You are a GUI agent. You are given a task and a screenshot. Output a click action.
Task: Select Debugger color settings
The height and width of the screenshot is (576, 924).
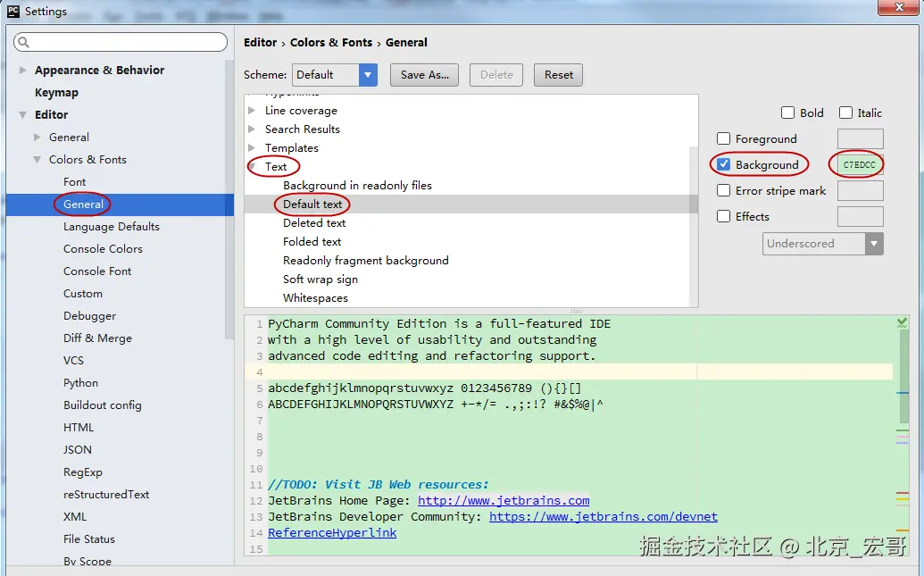click(x=89, y=316)
